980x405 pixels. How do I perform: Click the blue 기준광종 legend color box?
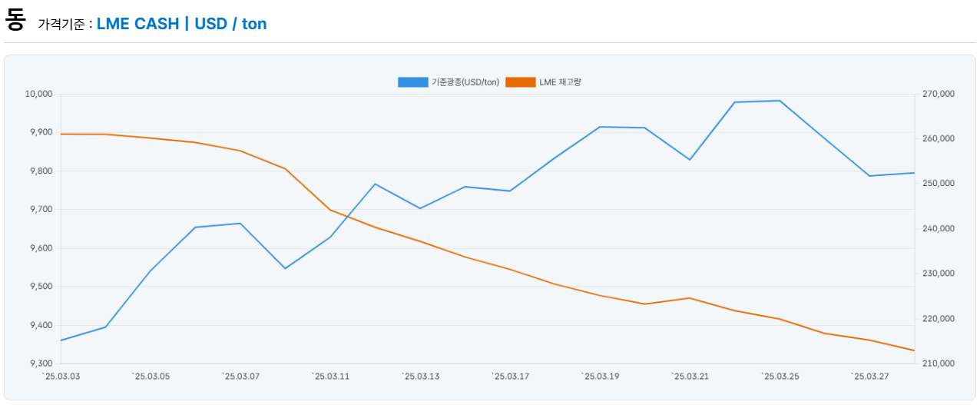[x=413, y=82]
